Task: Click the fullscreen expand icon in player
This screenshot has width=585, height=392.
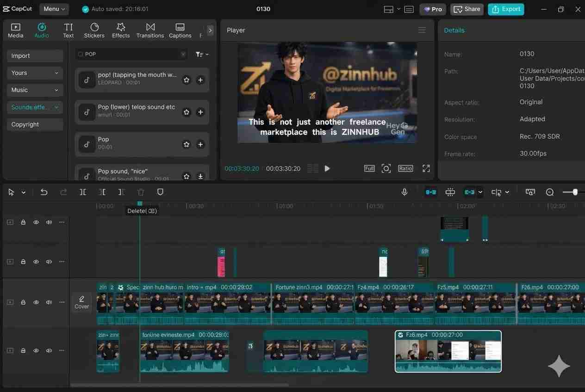Action: (x=426, y=169)
